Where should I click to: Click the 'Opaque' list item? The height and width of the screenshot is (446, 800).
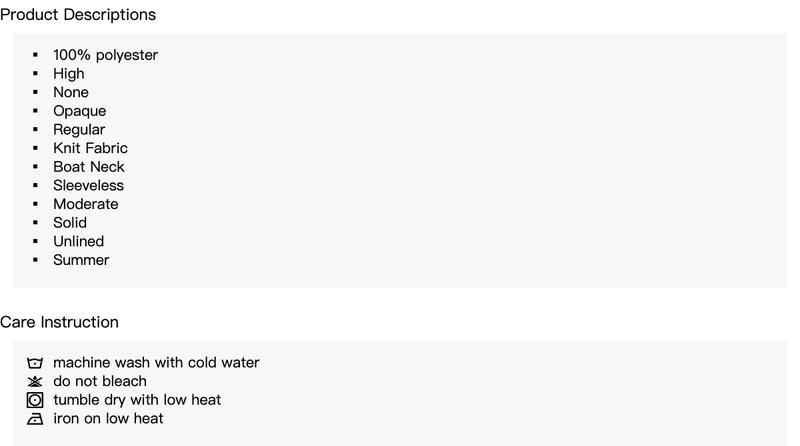(80, 111)
